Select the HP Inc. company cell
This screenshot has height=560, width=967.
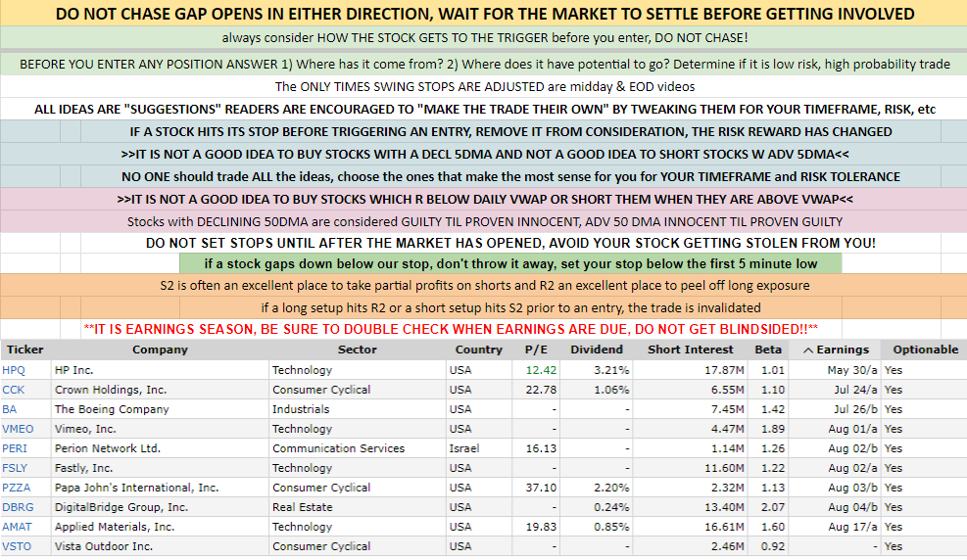pos(161,370)
